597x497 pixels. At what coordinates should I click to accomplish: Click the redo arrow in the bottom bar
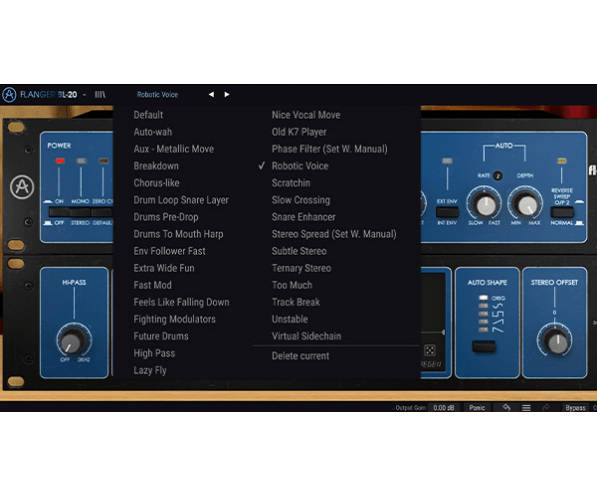[x=546, y=408]
